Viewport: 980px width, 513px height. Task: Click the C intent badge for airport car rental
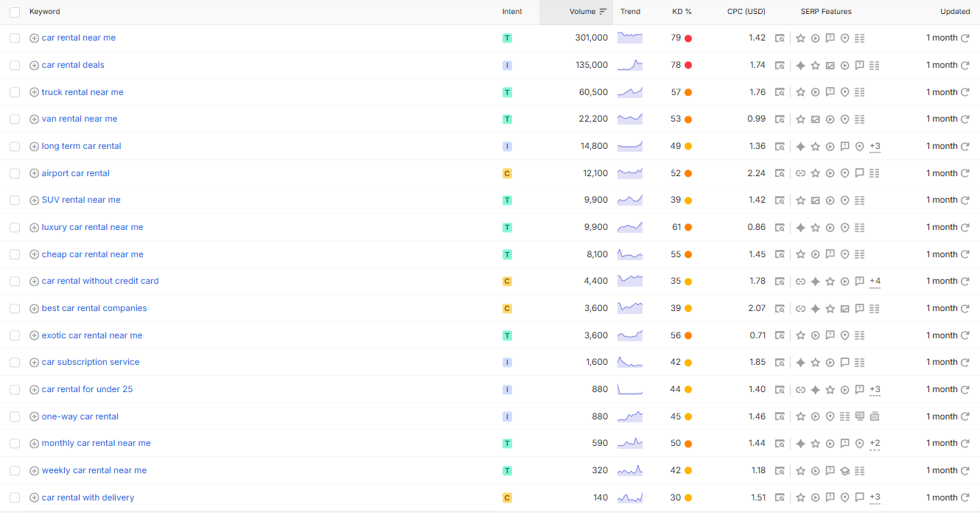tap(507, 173)
